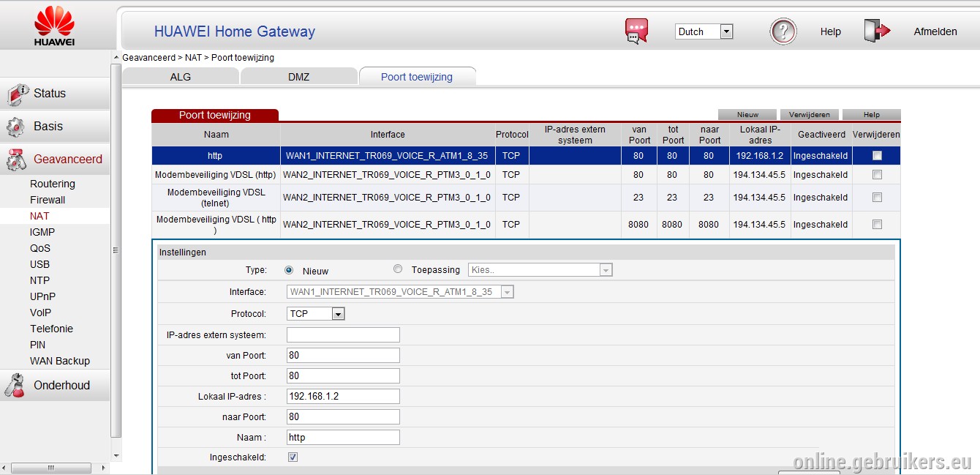Open the QoS submenu
Image resolution: width=980 pixels, height=475 pixels.
[40, 248]
